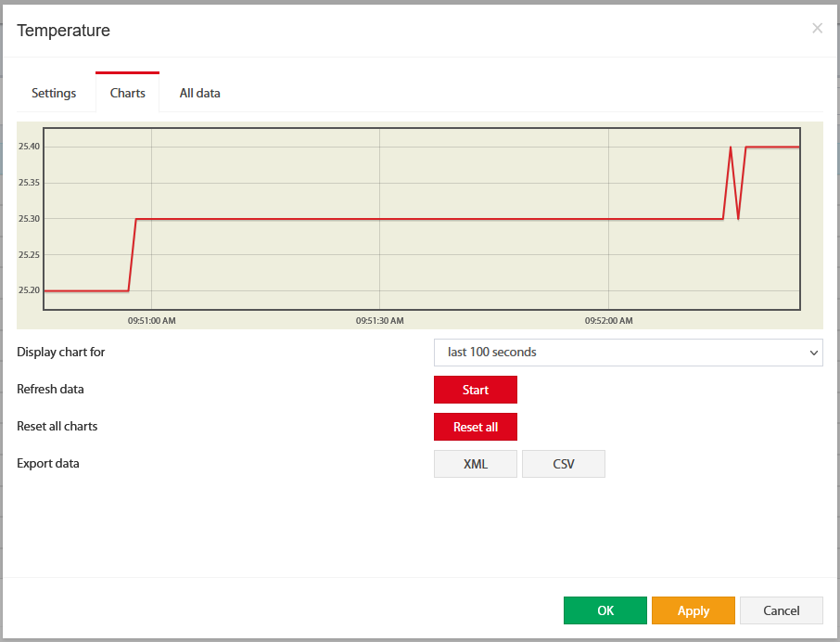Click the Reset all button
This screenshot has width=840, height=642.
tap(476, 427)
